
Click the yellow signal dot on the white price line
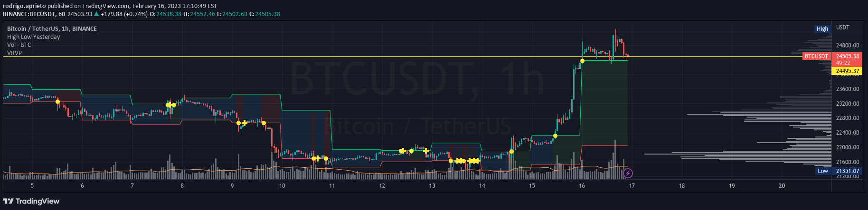pos(582,61)
